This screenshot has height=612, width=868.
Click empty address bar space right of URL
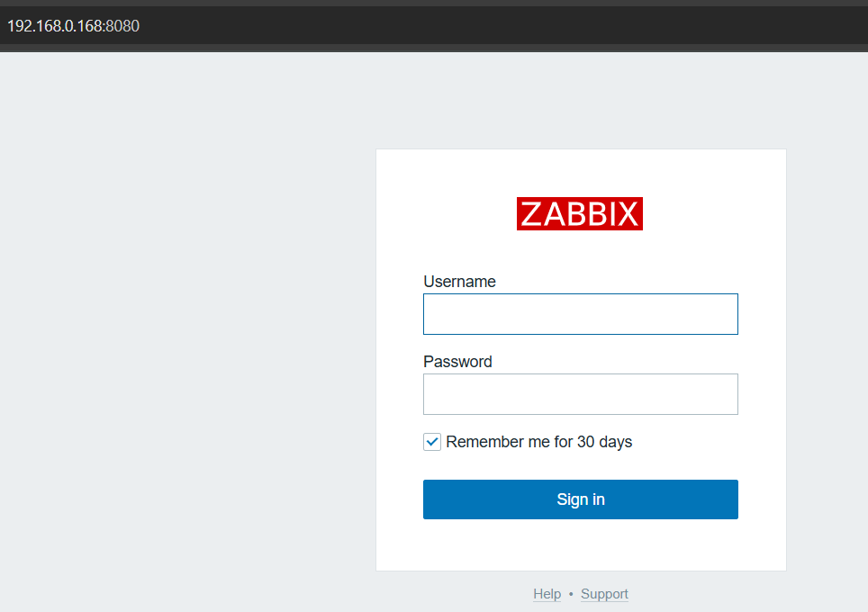(495, 26)
